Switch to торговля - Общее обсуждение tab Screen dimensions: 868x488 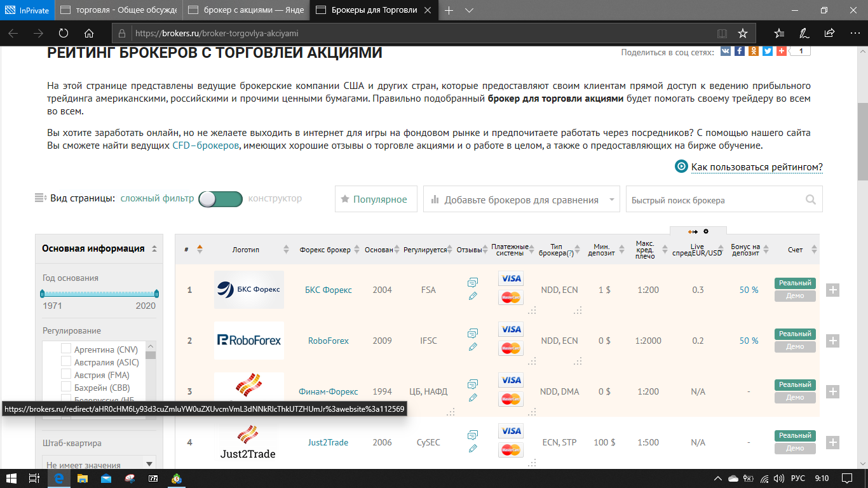pyautogui.click(x=118, y=10)
